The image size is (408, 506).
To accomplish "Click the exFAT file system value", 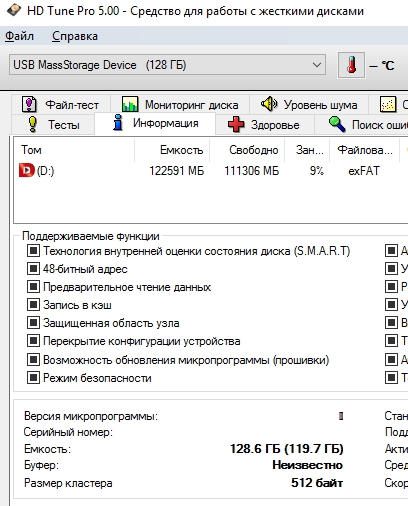I will 364,171.
